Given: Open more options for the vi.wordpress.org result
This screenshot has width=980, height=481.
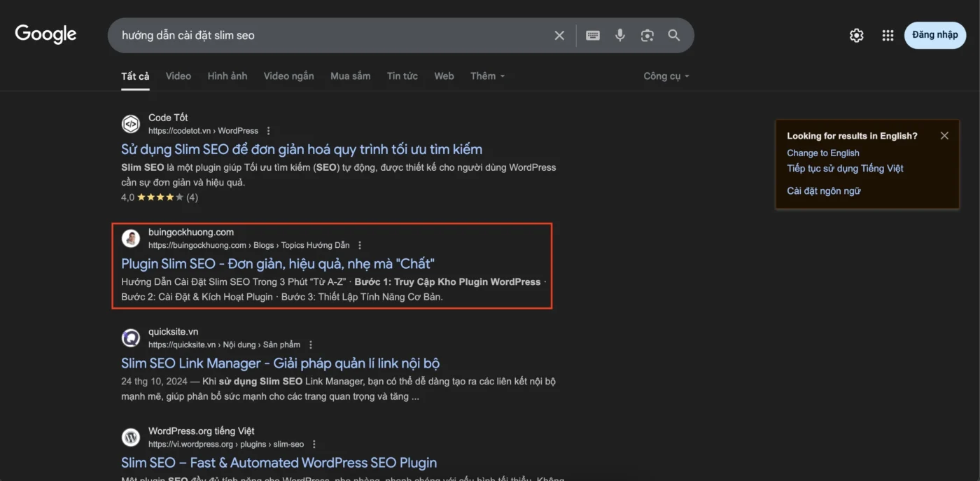Looking at the screenshot, I should pos(314,445).
